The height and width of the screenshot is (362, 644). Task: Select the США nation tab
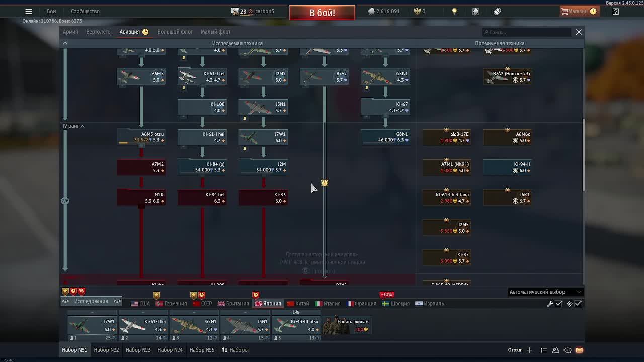tap(140, 304)
